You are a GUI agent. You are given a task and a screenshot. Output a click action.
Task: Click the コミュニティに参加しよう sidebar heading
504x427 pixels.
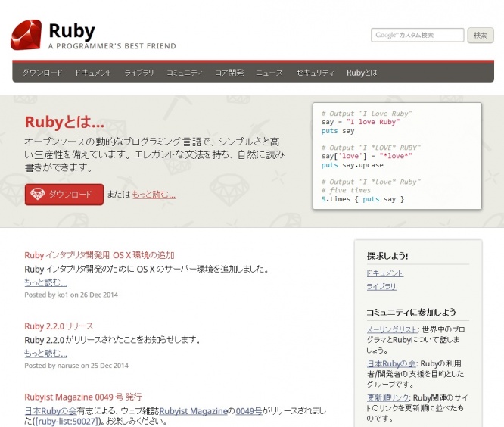tap(411, 312)
